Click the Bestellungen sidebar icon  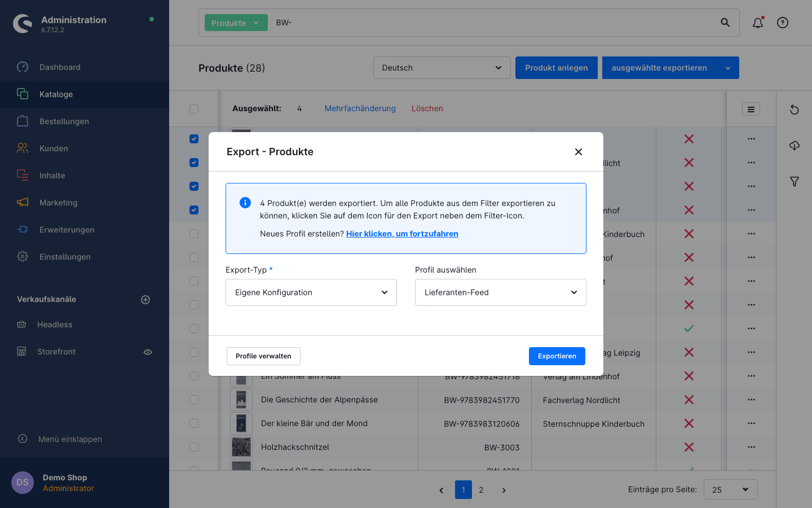(23, 121)
